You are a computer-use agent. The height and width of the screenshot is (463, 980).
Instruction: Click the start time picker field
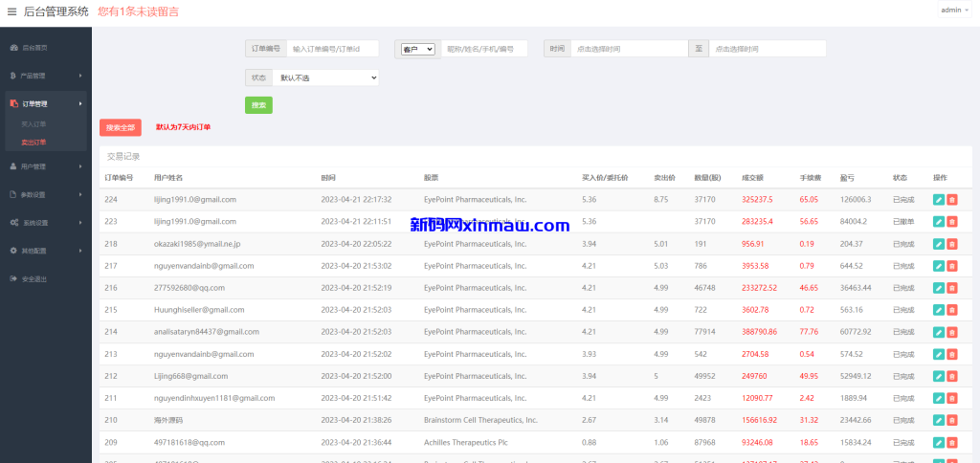click(630, 49)
